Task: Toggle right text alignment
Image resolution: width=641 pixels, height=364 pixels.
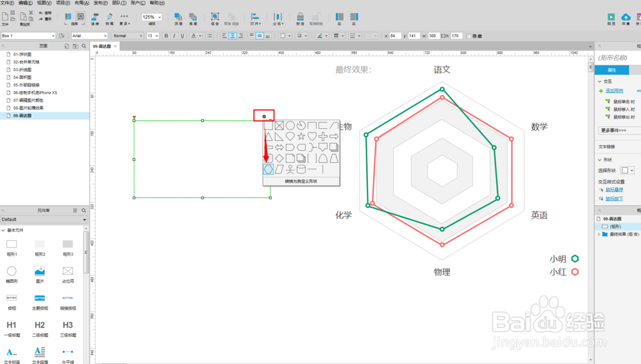Action: 240,36
